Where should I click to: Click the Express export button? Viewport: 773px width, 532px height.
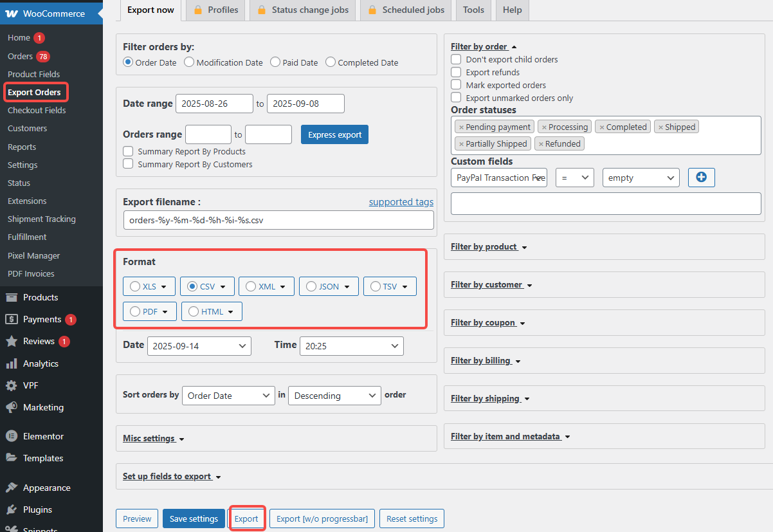[x=334, y=134]
